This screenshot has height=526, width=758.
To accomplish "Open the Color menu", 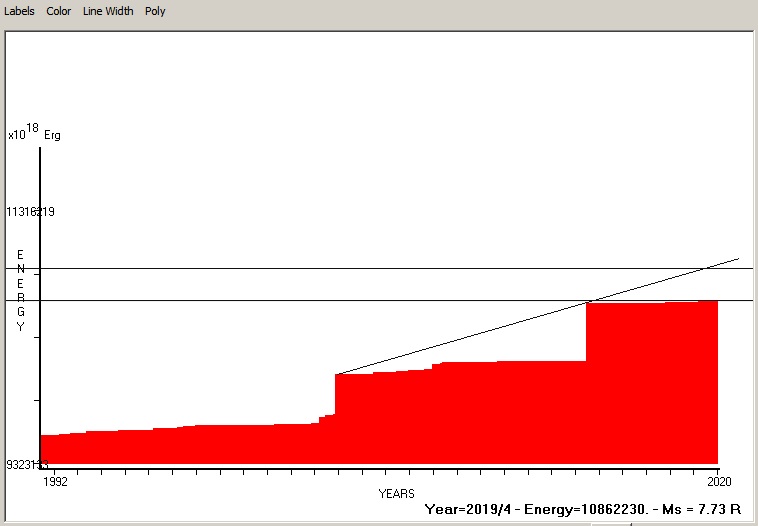I will pos(59,11).
